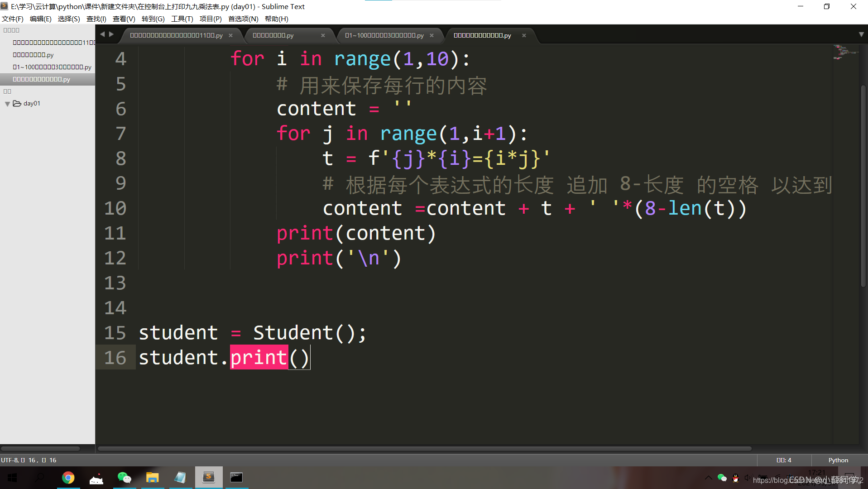
Task: Click the WeChat system tray icon
Action: [x=722, y=478]
